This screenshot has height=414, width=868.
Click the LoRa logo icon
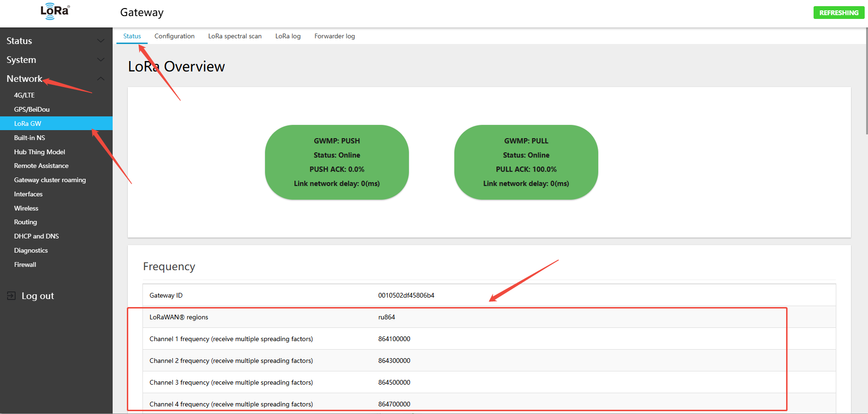55,11
